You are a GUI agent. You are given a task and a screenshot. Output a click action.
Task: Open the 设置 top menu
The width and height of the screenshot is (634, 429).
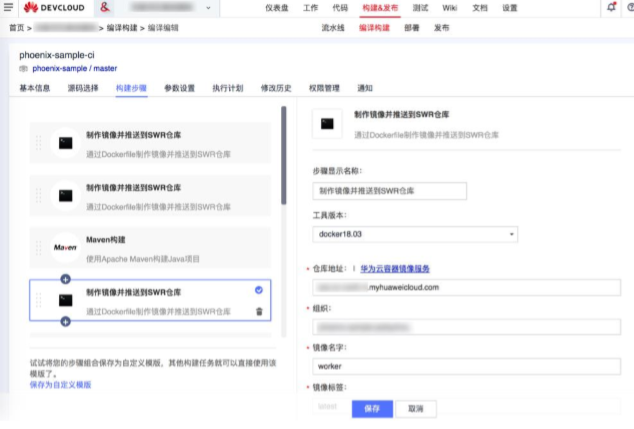pyautogui.click(x=510, y=8)
